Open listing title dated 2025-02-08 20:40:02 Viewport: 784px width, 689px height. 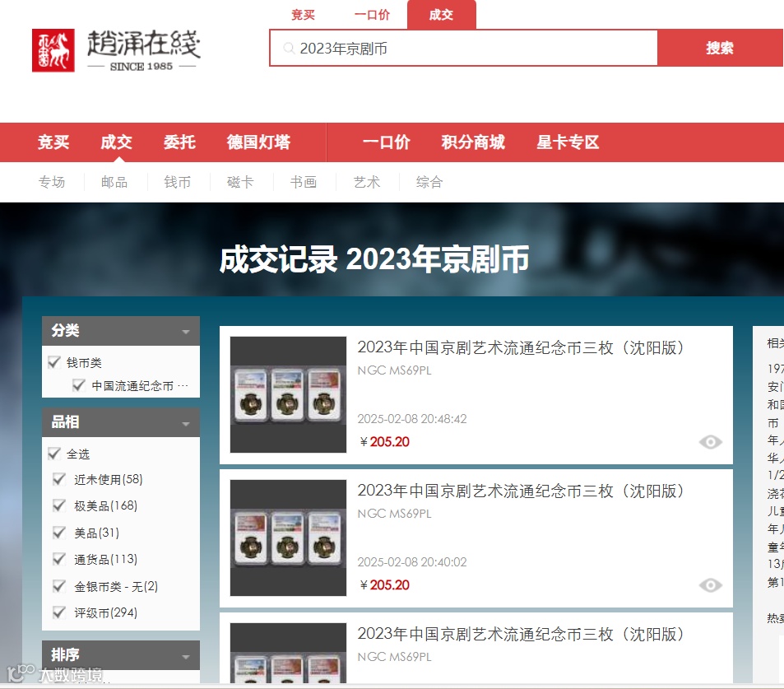(x=521, y=491)
